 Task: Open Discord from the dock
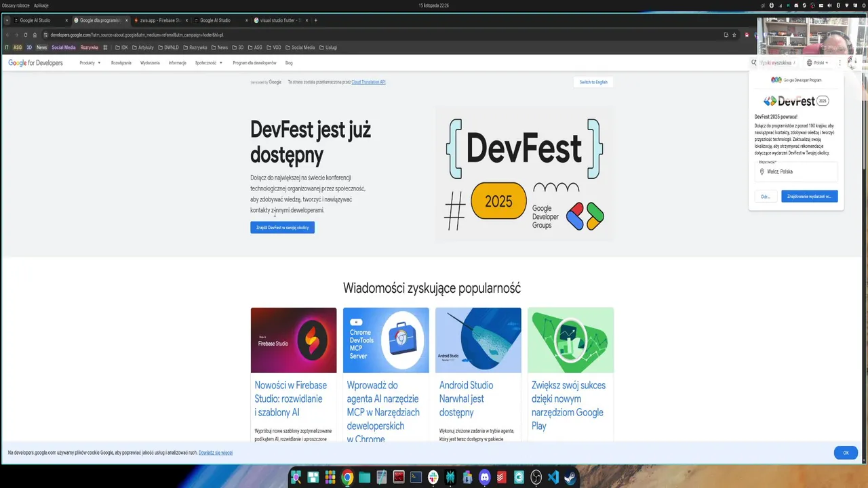pyautogui.click(x=485, y=476)
